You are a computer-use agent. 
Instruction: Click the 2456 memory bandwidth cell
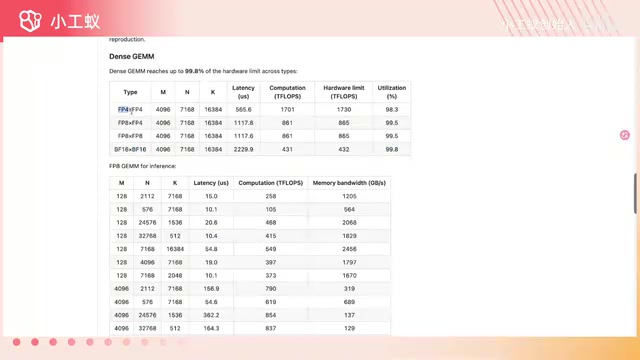click(349, 249)
